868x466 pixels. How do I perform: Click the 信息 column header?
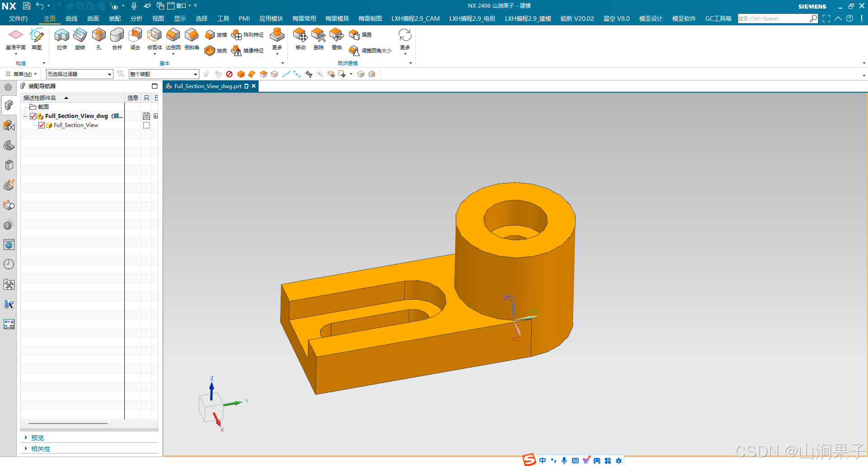[x=133, y=98]
